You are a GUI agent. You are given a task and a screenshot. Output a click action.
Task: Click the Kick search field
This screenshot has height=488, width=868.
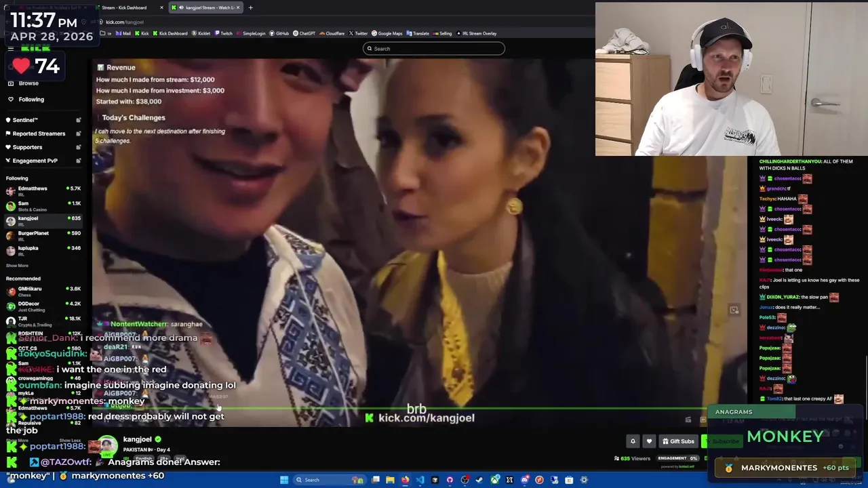[434, 49]
